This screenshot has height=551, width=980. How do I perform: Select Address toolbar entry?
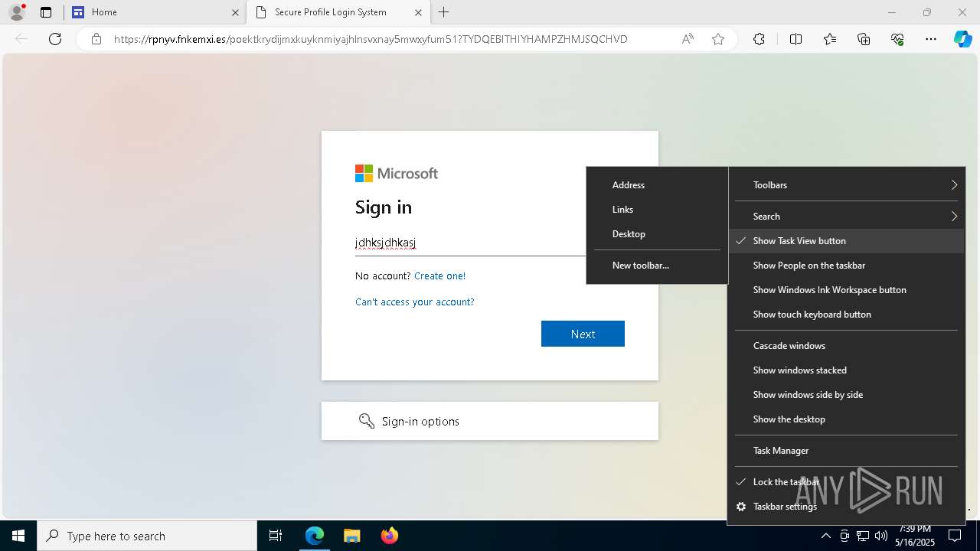click(x=657, y=184)
